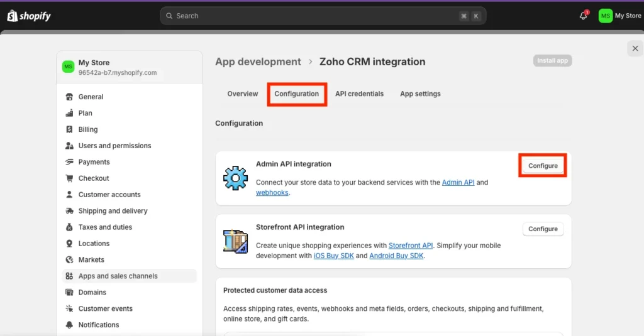644x336 pixels.
Task: Configure the Storefront API integration
Action: click(x=543, y=229)
